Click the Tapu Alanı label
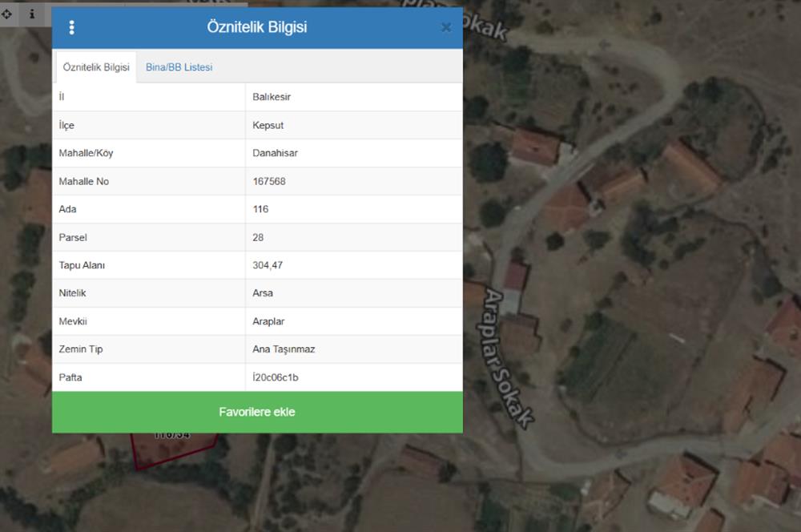Viewport: 801px width, 532px height. click(82, 265)
